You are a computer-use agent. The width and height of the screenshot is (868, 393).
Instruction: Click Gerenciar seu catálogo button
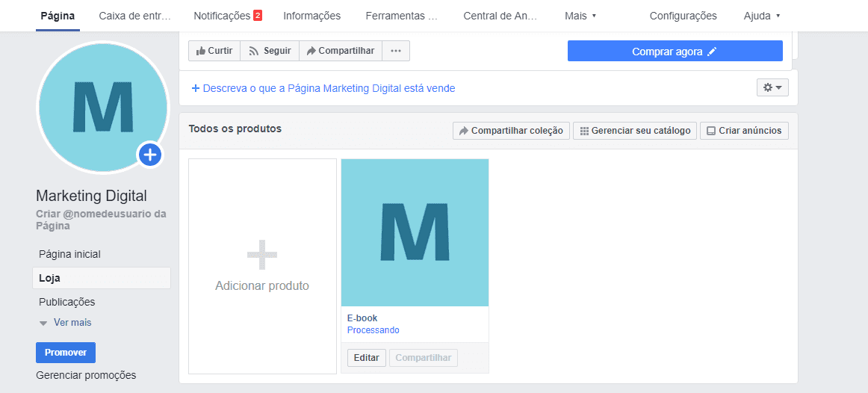[x=634, y=131]
